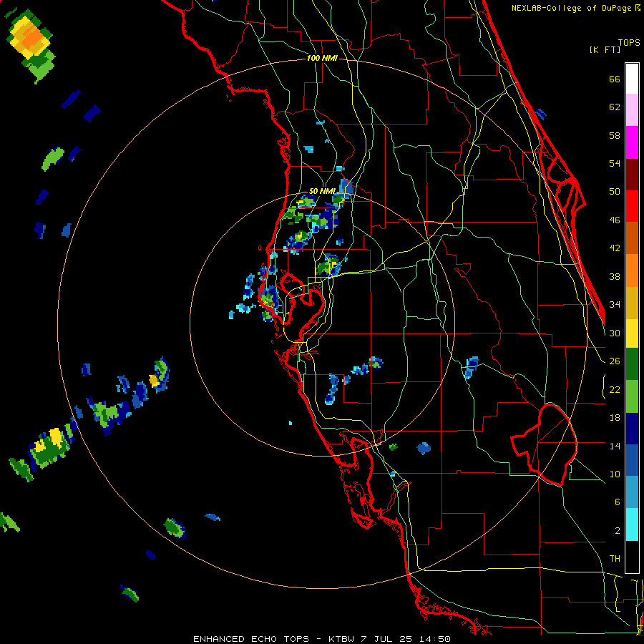Click the light pink 62 K FT swatch
The image size is (644, 644).
coord(632,110)
